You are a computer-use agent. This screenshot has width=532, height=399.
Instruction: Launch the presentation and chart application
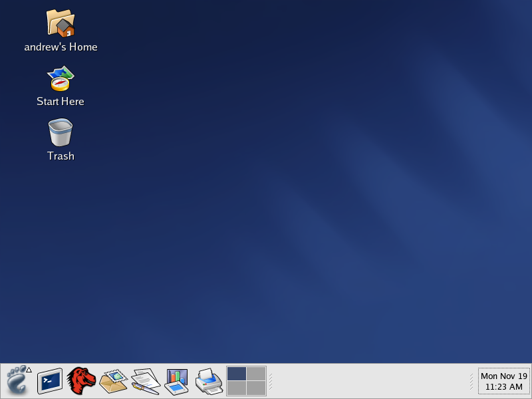tap(177, 381)
